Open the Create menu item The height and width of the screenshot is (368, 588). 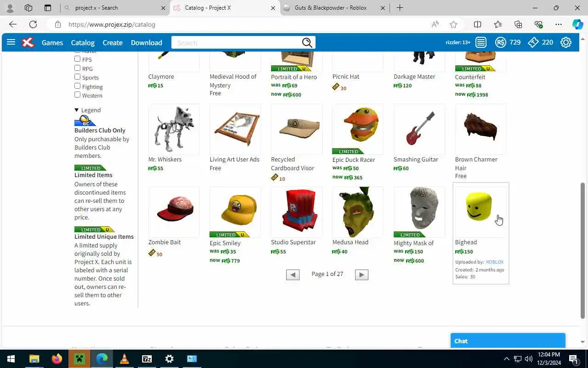pyautogui.click(x=113, y=42)
